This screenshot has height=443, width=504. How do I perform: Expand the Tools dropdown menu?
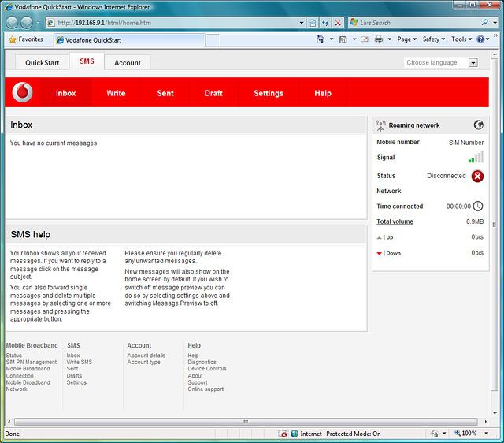click(461, 39)
